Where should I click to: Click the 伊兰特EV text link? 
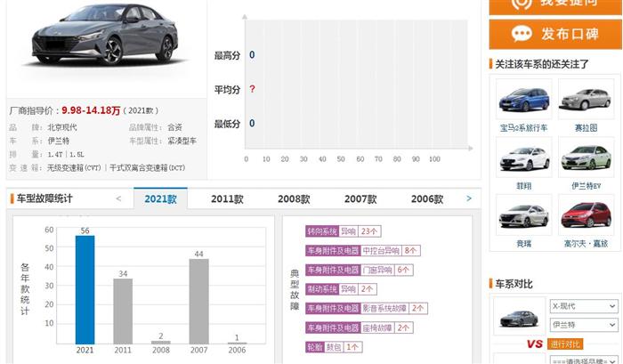586,186
